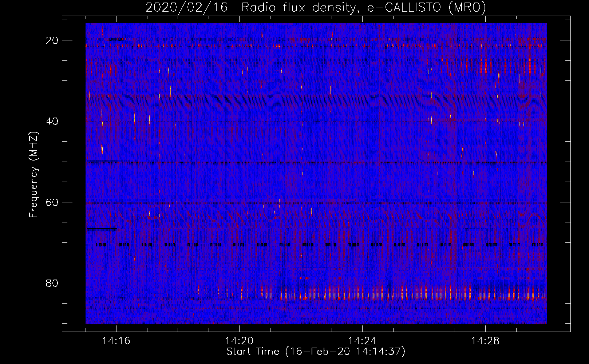Click the time tick label "14:16"
This screenshot has height=364, width=589.
pos(116,341)
